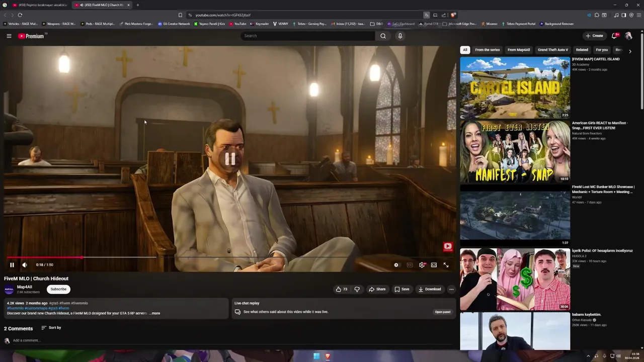644x362 pixels.
Task: Click the Brave icon in the taskbar
Action: [x=328, y=356]
